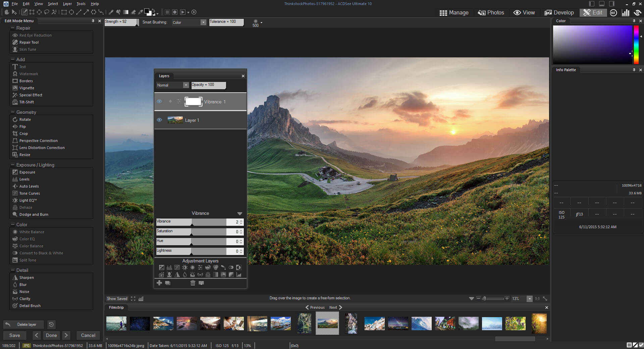The width and height of the screenshot is (644, 349).
Task: Click the Cancel button
Action: tap(88, 335)
